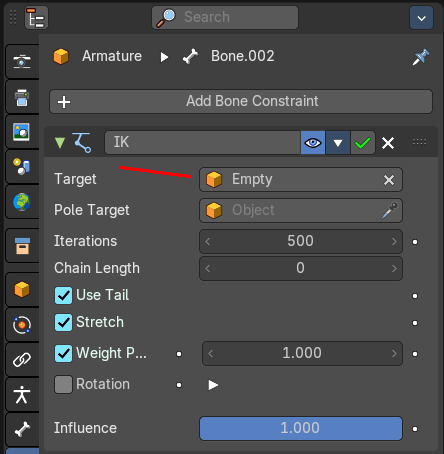Animate Weight Position checkbox dot
Image resolution: width=444 pixels, height=454 pixels.
point(179,354)
